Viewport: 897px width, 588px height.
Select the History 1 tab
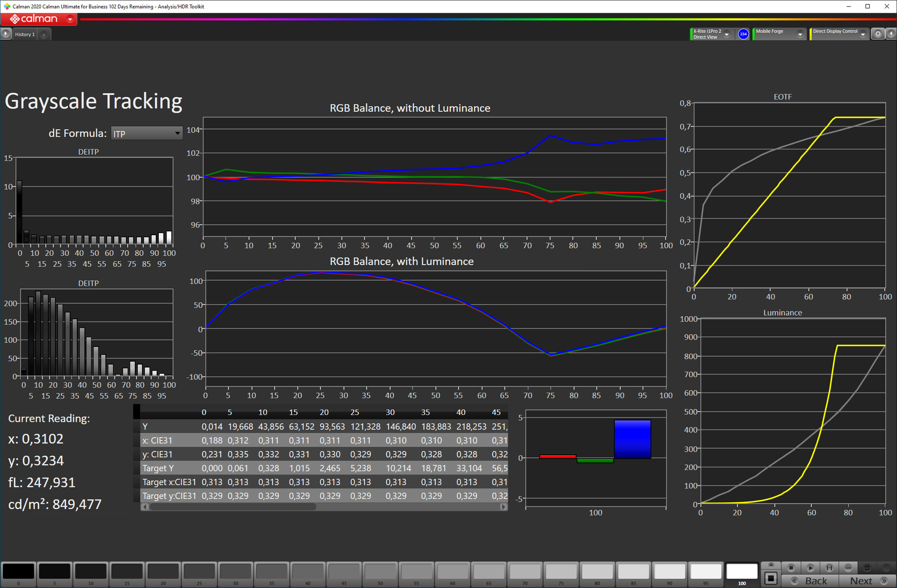[24, 34]
